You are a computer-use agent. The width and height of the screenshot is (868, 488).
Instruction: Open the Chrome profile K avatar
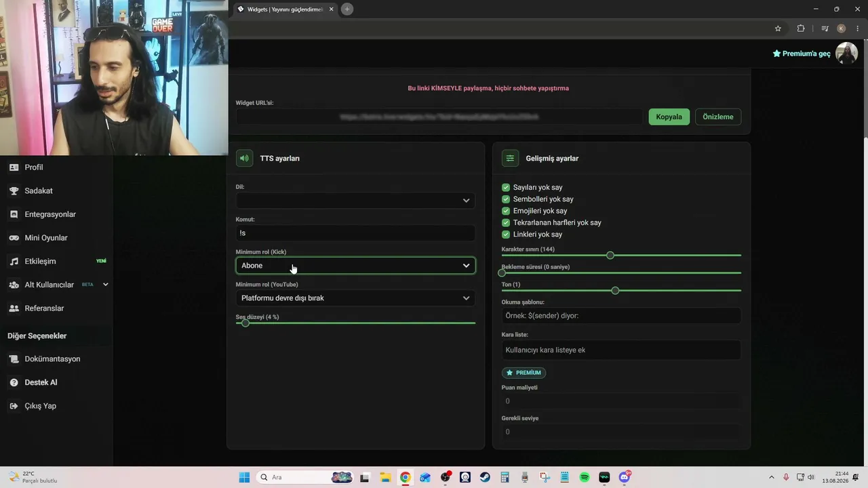pyautogui.click(x=842, y=28)
